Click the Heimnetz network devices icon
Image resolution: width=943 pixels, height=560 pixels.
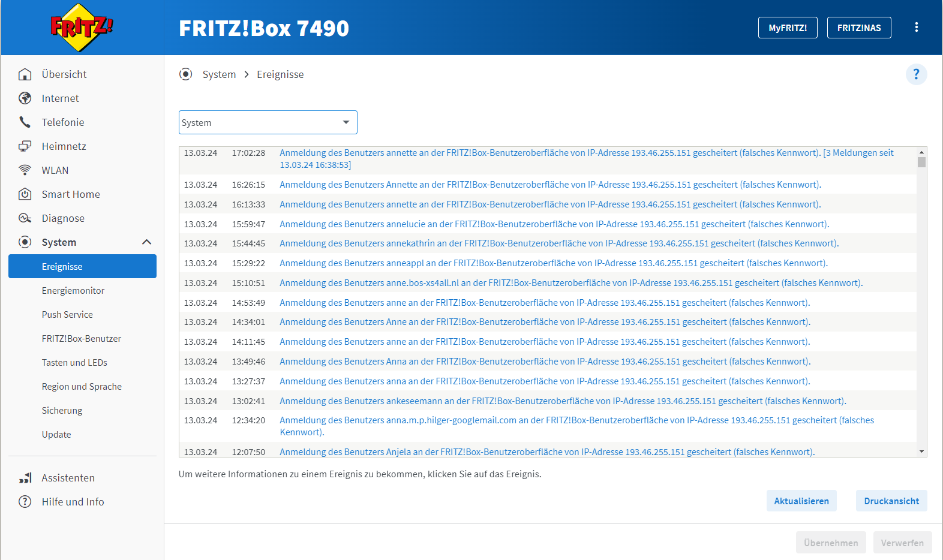25,146
